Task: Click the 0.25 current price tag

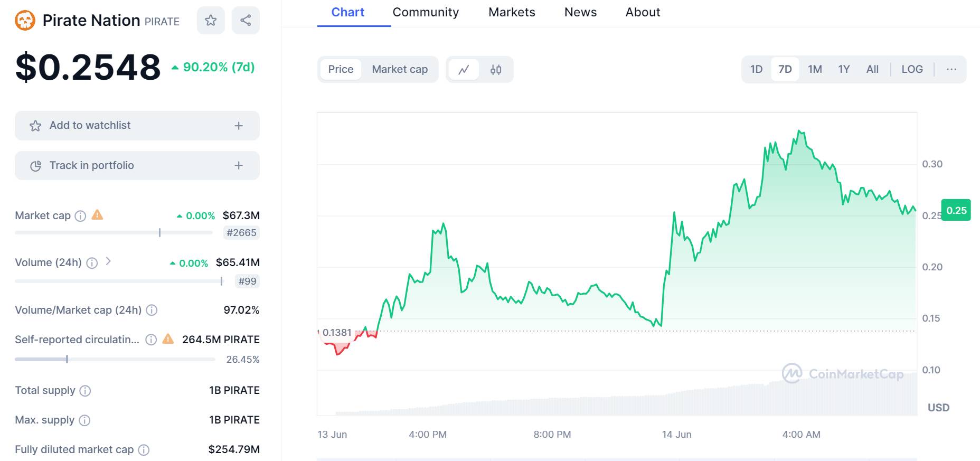Action: click(x=956, y=210)
